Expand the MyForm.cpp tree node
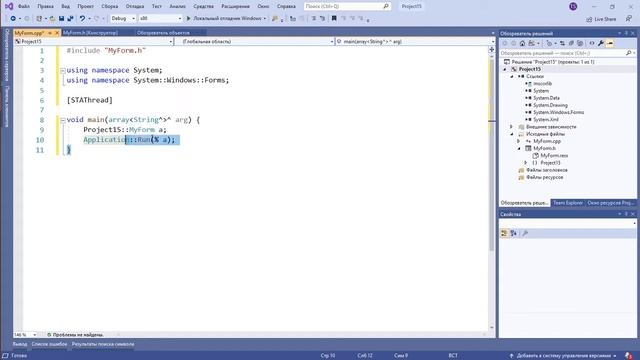Screen dimensions: 640x360 (x=519, y=141)
